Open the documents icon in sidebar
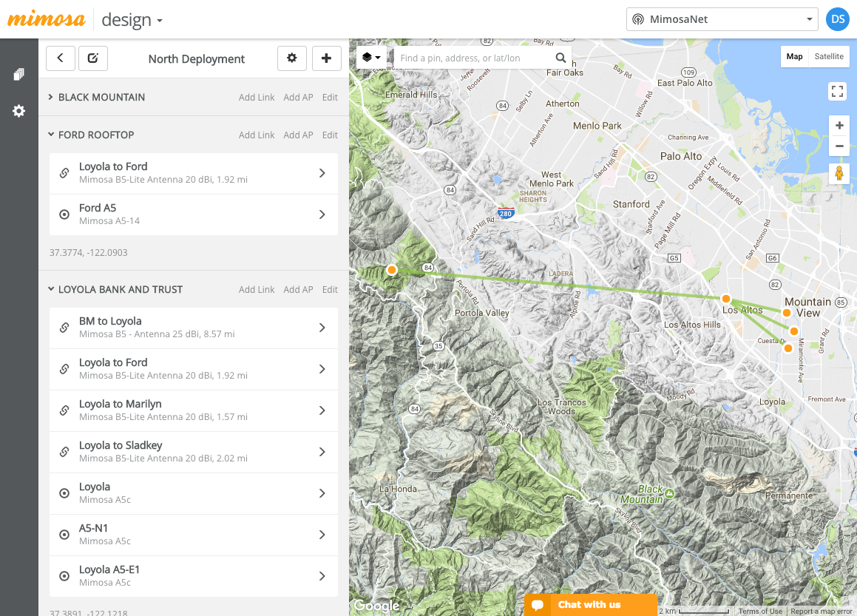 18,75
